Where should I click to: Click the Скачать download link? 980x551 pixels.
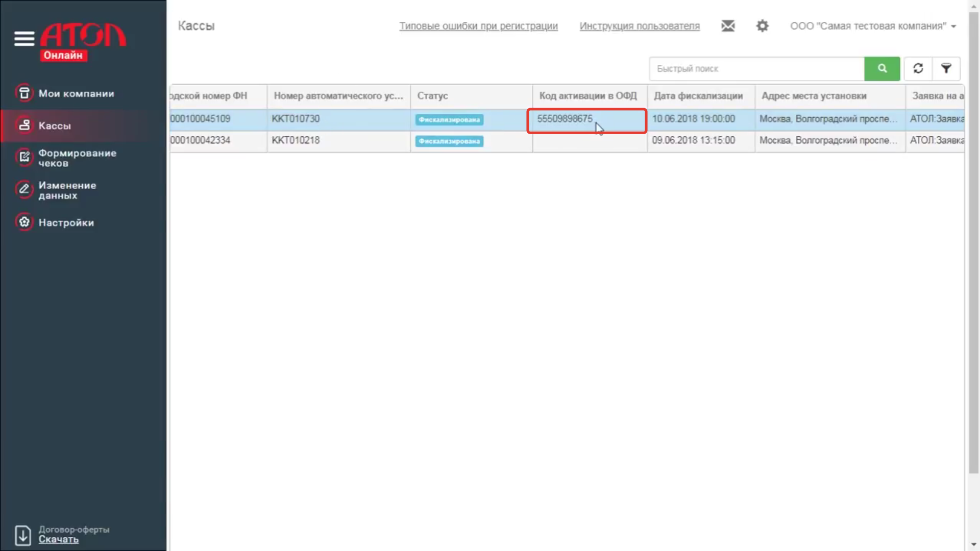coord(59,540)
